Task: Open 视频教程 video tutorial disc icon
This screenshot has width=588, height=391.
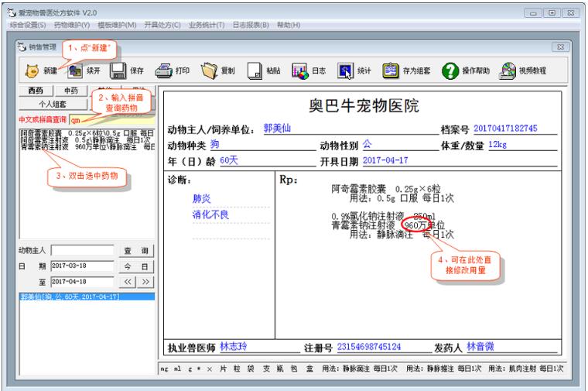Action: (x=508, y=70)
